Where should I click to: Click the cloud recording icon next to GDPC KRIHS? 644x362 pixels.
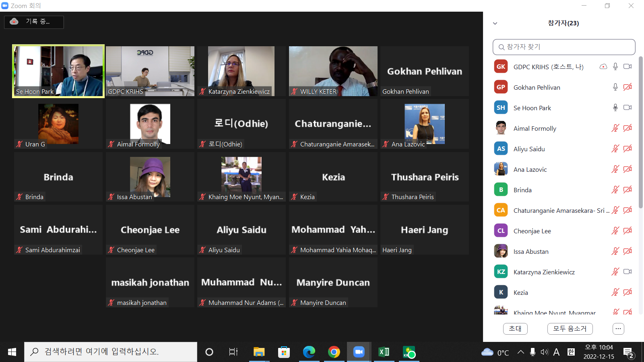click(603, 67)
